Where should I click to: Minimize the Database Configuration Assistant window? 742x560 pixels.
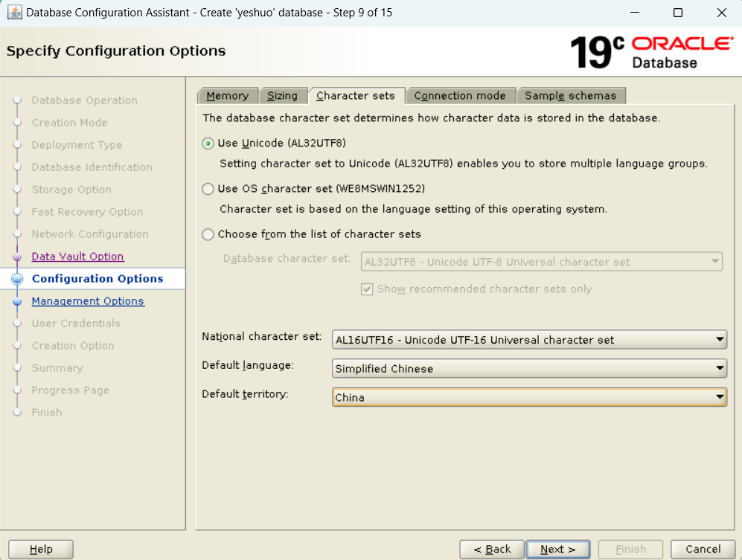tap(635, 13)
